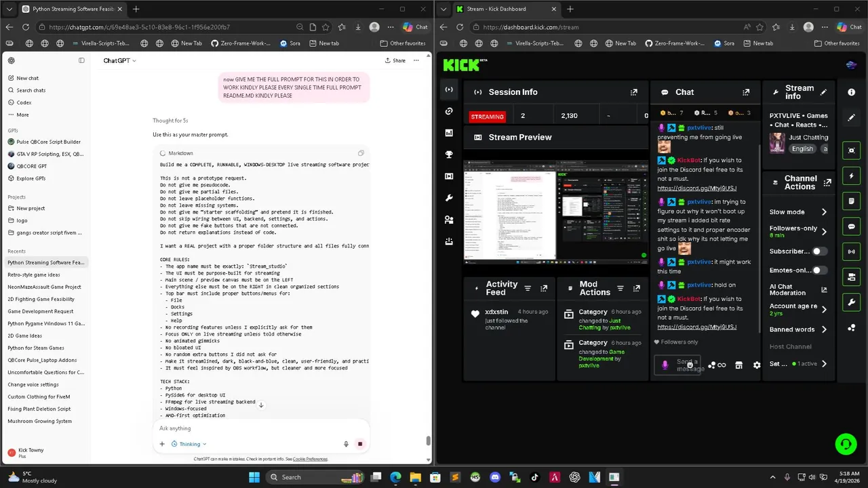Open the stream section in Kick's sidebar
This screenshot has height=488, width=868.
[x=449, y=89]
